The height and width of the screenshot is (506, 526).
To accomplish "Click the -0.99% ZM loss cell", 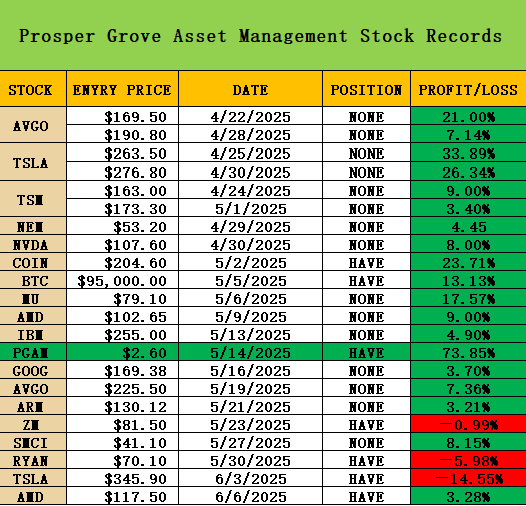I will click(468, 425).
